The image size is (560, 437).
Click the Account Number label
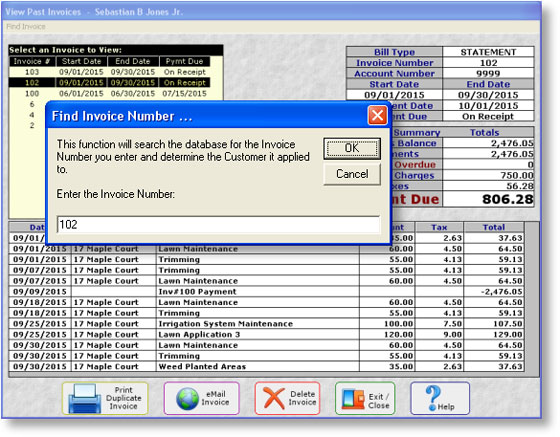[394, 74]
